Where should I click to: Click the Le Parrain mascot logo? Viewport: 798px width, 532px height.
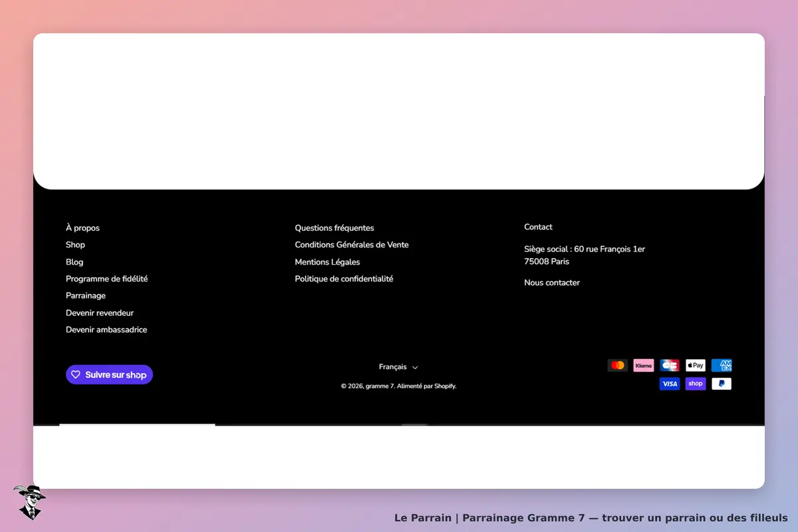pyautogui.click(x=29, y=502)
